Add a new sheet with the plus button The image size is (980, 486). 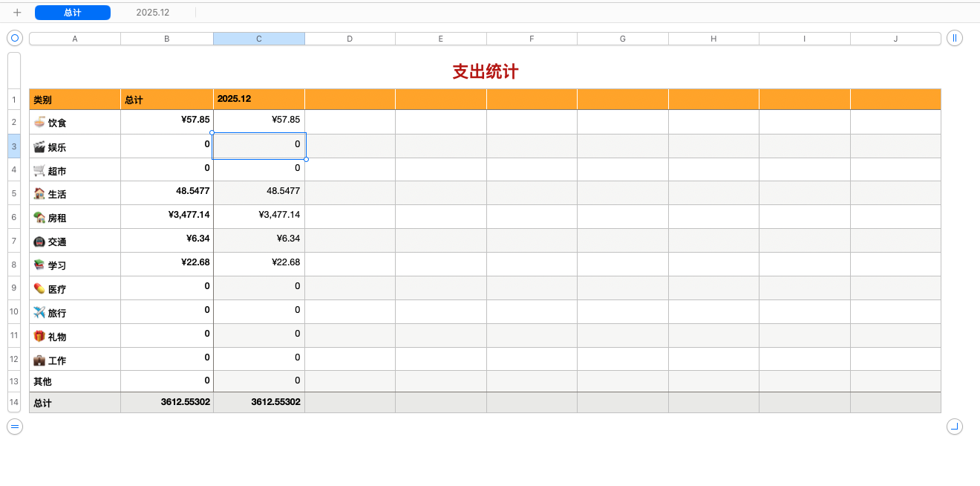pos(17,12)
